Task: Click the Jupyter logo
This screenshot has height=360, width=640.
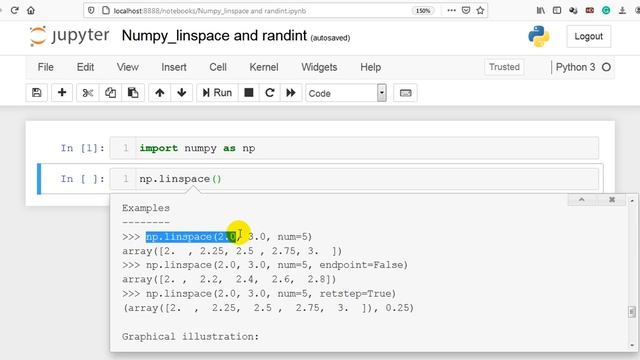Action: (x=69, y=36)
